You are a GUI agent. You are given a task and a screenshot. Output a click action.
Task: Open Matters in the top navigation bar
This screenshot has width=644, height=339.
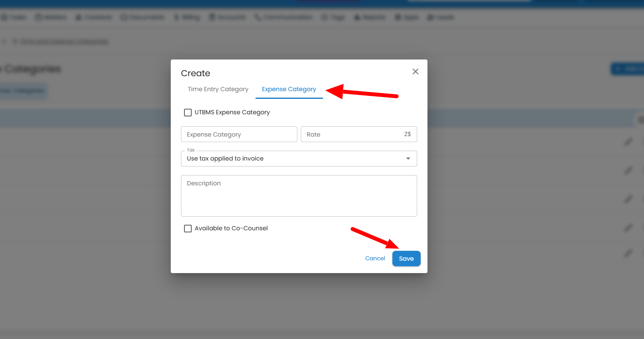(x=51, y=18)
